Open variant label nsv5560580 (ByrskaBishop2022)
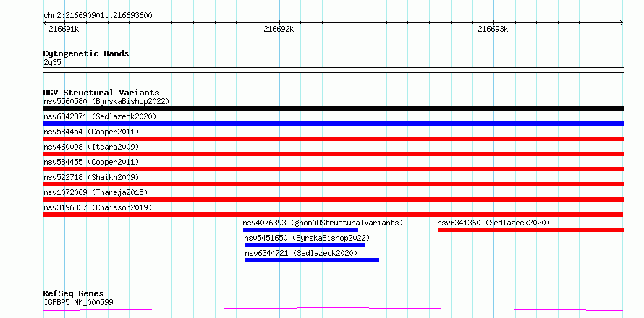This screenshot has height=318, width=644. click(x=106, y=101)
